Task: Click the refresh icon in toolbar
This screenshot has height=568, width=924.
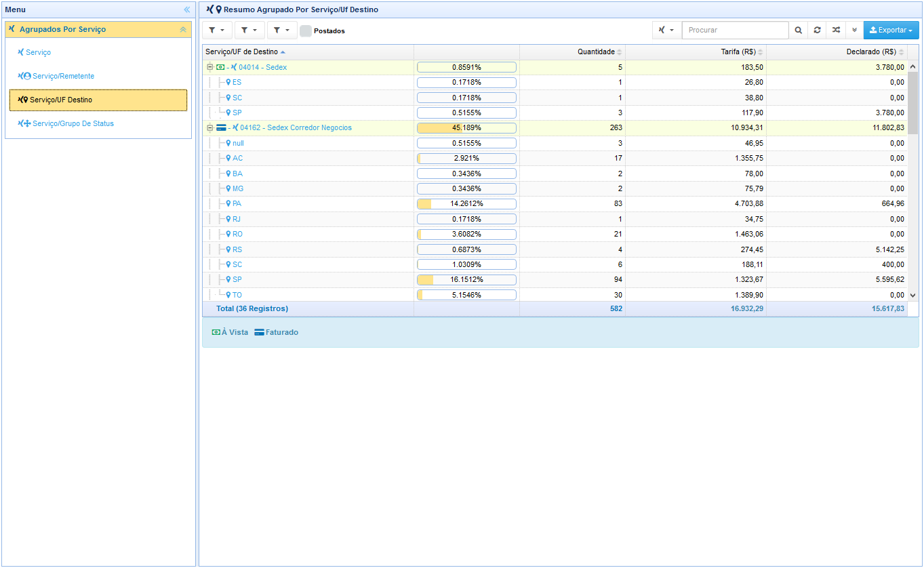Action: (817, 30)
